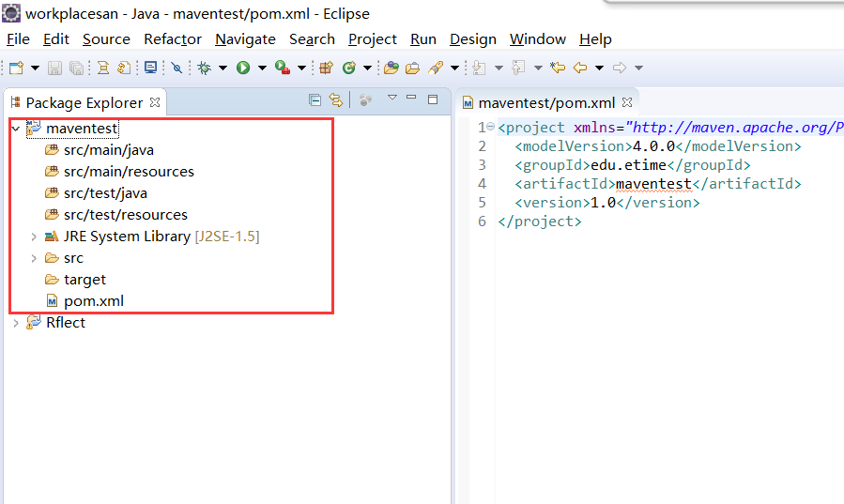The image size is (844, 504).
Task: Click the Search flashlight toolbar icon
Action: (x=436, y=68)
